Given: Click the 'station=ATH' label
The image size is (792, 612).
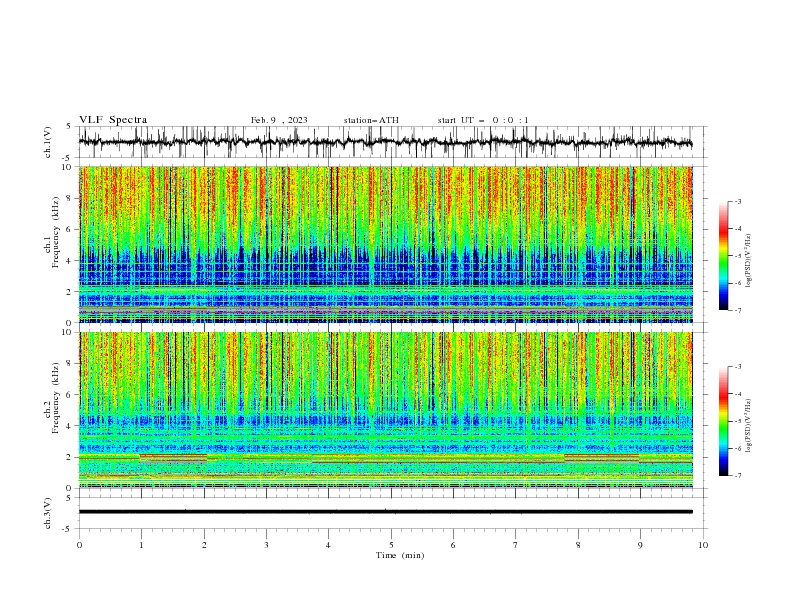Looking at the screenshot, I should [371, 120].
